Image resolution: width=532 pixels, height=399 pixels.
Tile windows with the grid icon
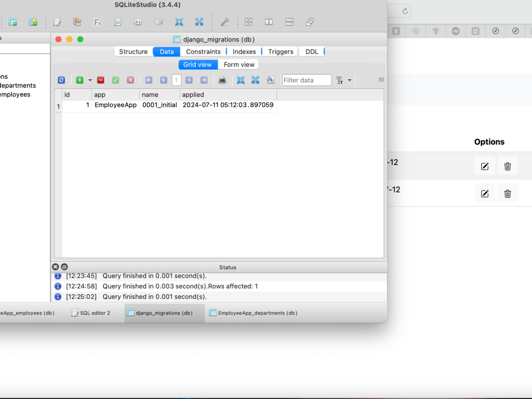[248, 22]
